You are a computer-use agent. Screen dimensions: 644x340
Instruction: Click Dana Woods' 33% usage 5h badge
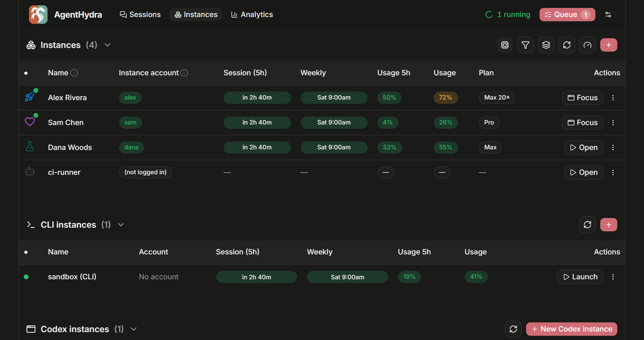click(x=389, y=148)
